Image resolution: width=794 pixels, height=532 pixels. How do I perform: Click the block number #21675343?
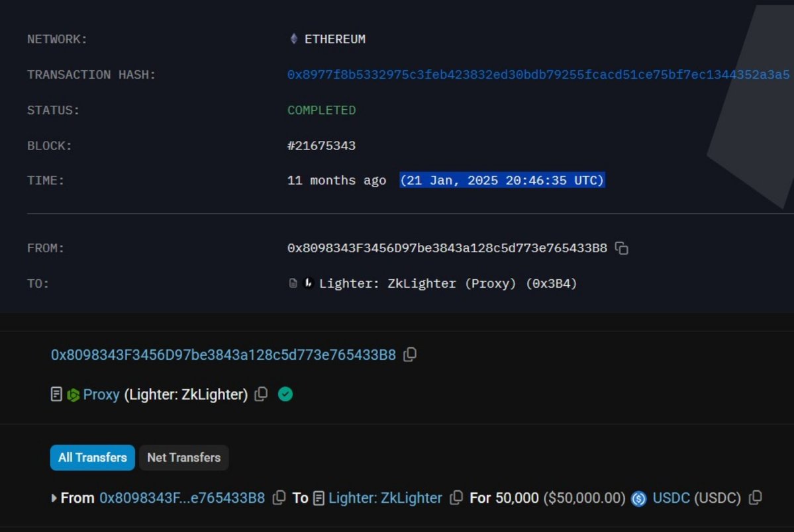[322, 146]
